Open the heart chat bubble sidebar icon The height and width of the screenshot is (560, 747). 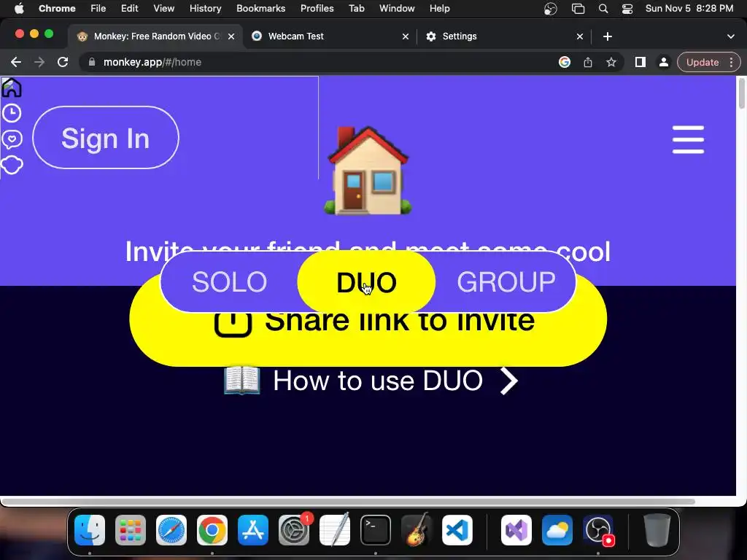coord(12,139)
